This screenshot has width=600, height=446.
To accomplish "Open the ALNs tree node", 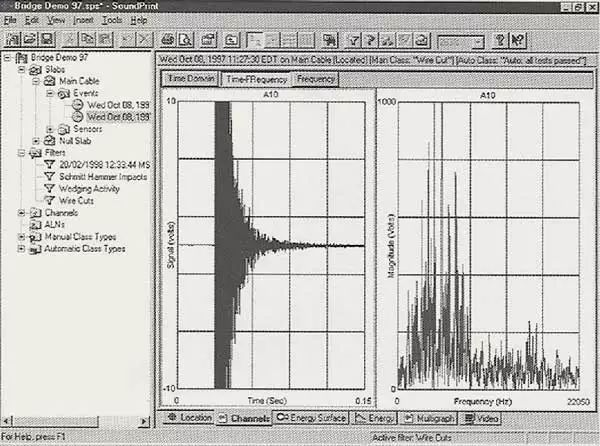I will (55, 225).
